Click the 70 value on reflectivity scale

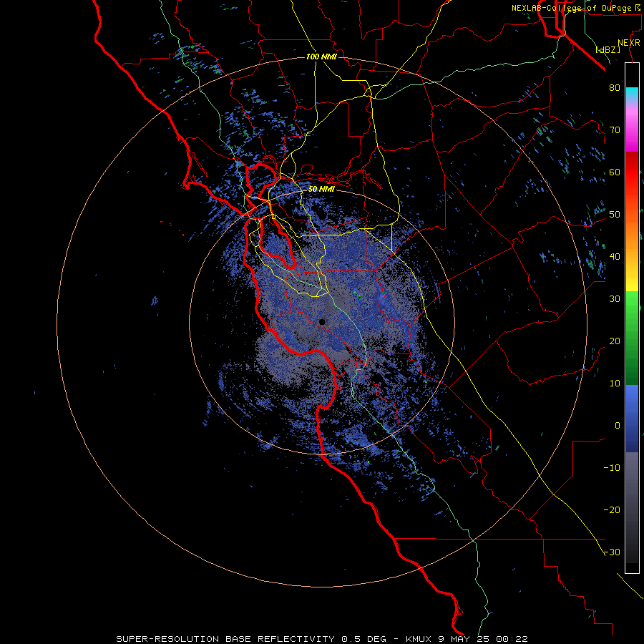point(615,130)
